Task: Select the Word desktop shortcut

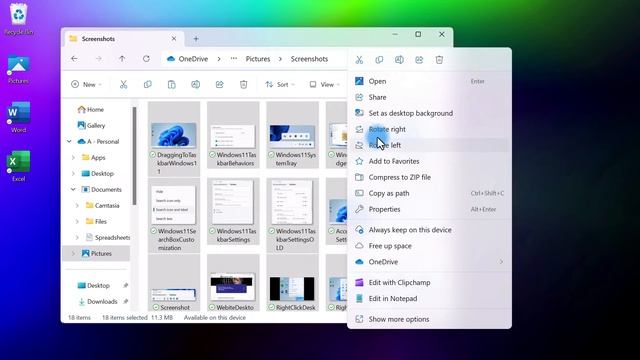Action: click(18, 118)
